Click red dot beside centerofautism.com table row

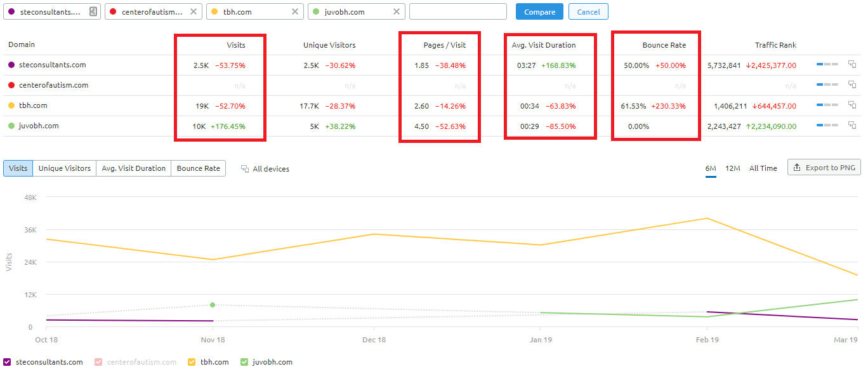11,85
